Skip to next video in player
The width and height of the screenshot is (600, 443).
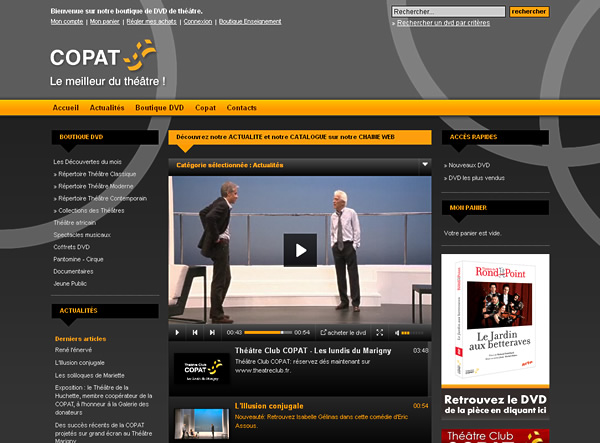212,332
